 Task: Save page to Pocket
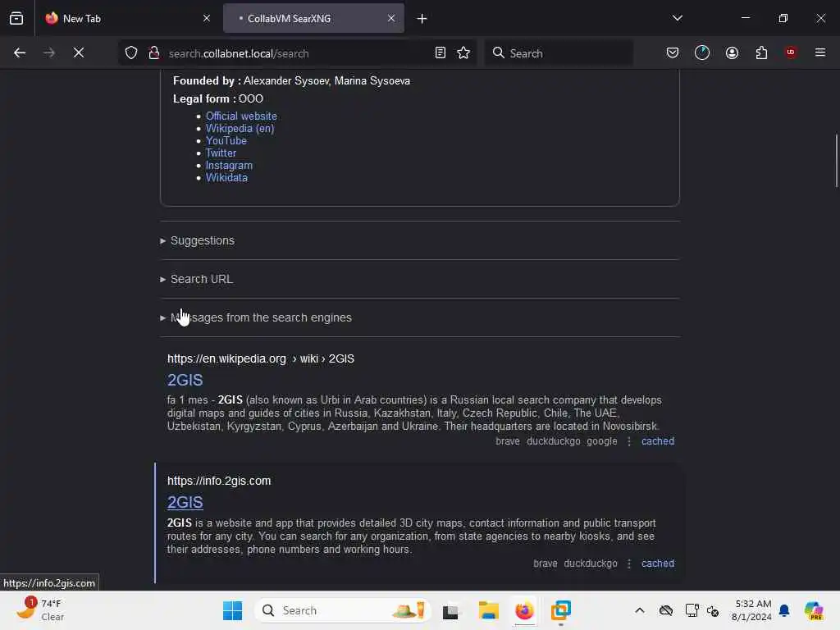(x=673, y=52)
